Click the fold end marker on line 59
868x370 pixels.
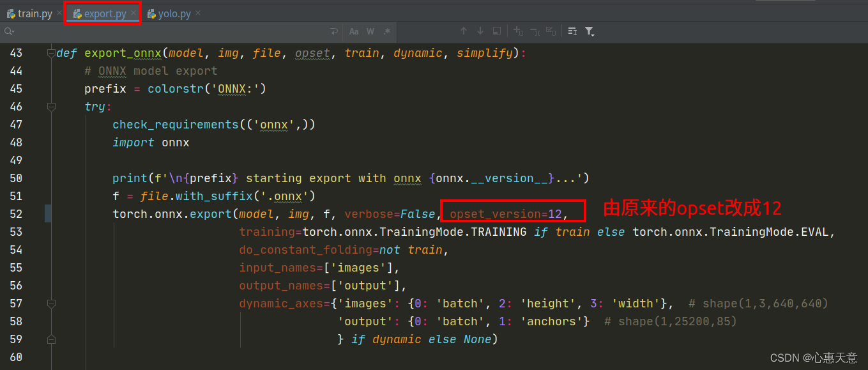click(51, 339)
